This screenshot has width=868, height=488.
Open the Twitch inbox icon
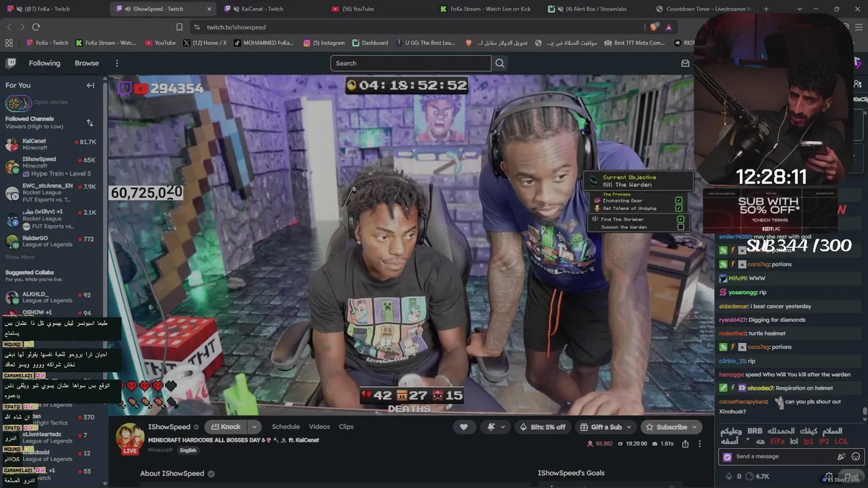(x=685, y=63)
